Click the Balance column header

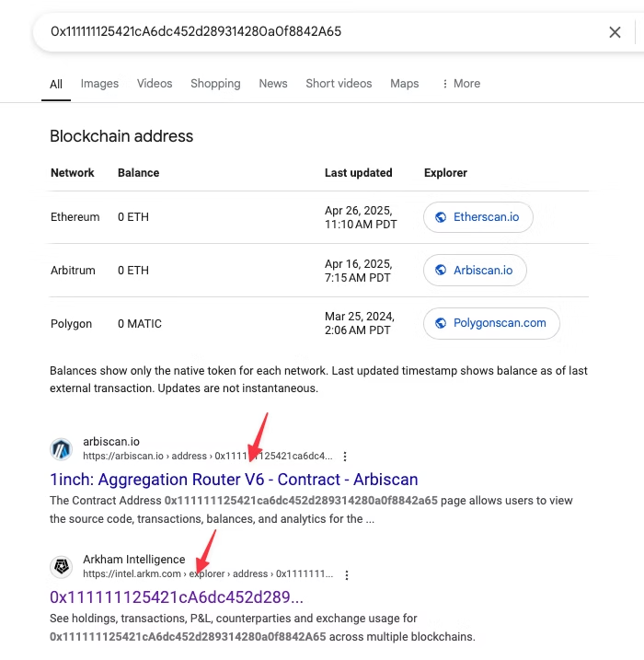[138, 173]
